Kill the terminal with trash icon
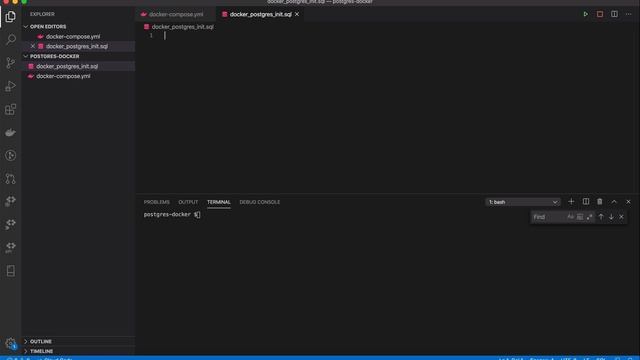Screen dimensions: 640x360 point(600,202)
